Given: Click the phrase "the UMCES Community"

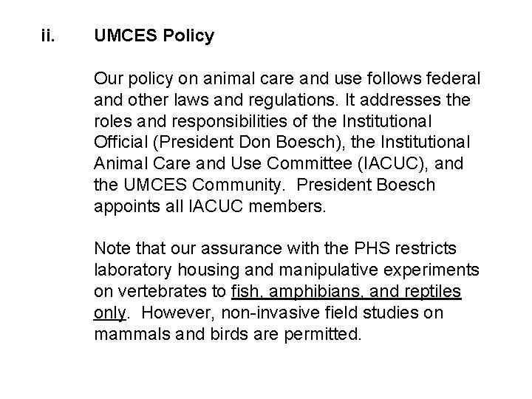Looking at the screenshot, I should pyautogui.click(x=188, y=185).
